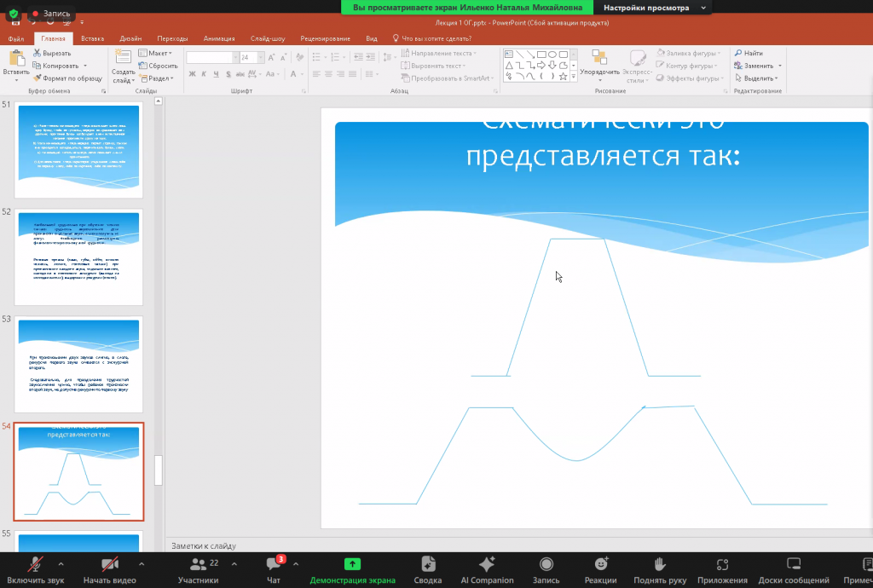Switch to the Дизайн ribbon tab
873x588 pixels.
130,38
